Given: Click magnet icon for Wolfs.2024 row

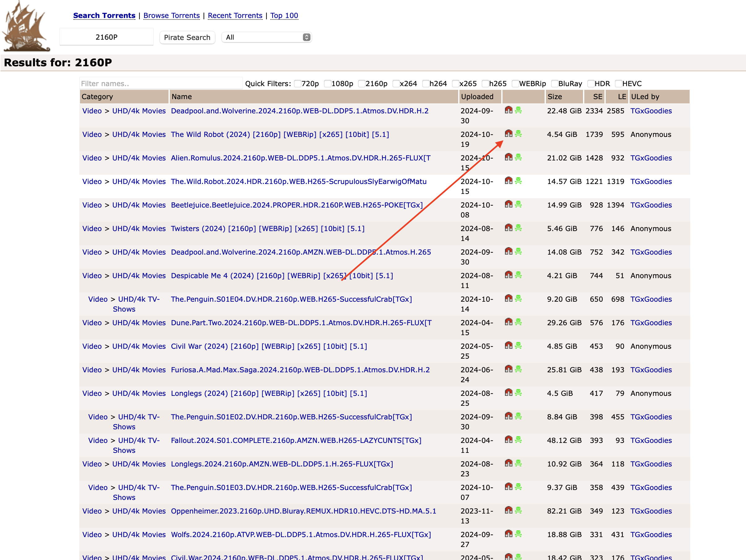Looking at the screenshot, I should coord(509,534).
